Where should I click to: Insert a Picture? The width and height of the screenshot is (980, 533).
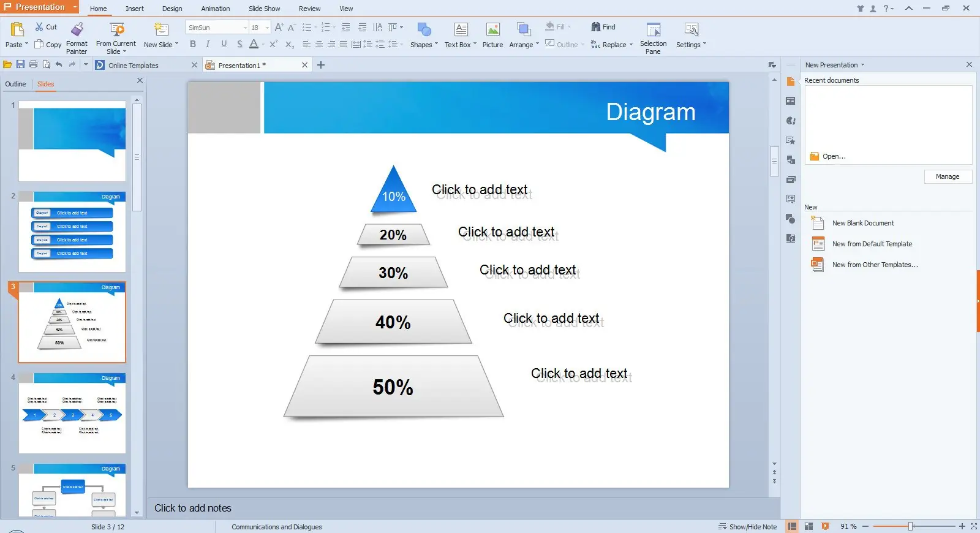coord(492,36)
